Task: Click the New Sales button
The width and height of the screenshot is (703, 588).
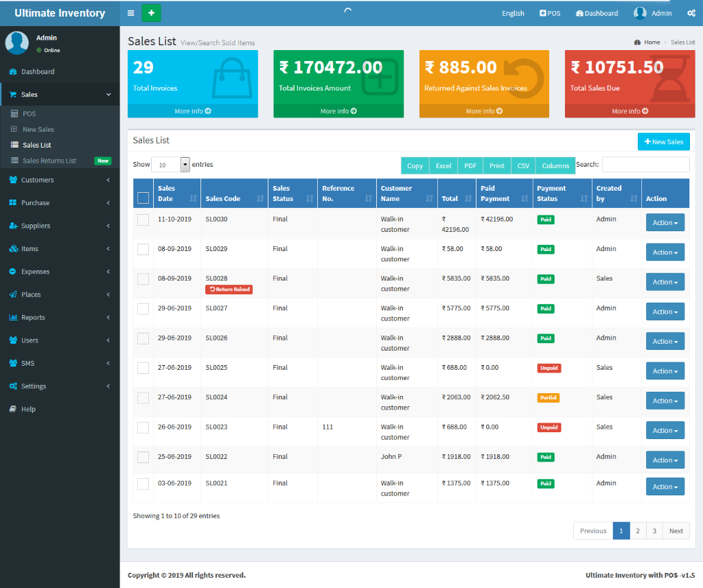Action: coord(663,141)
